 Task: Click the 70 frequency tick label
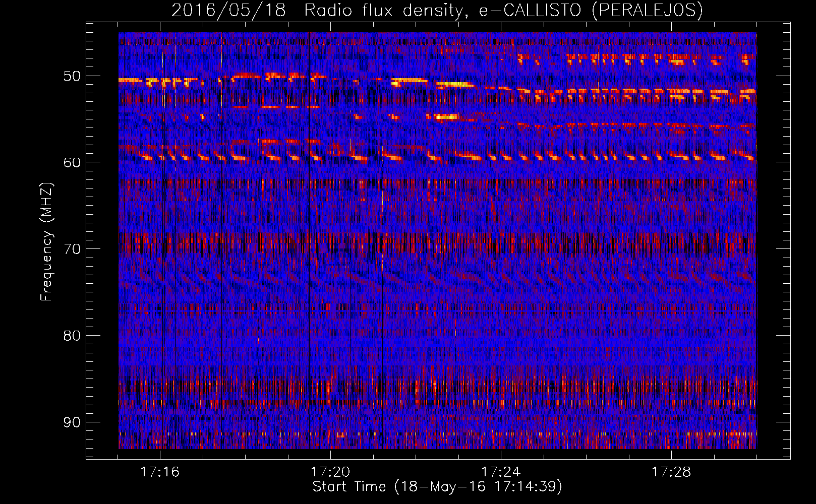[72, 249]
